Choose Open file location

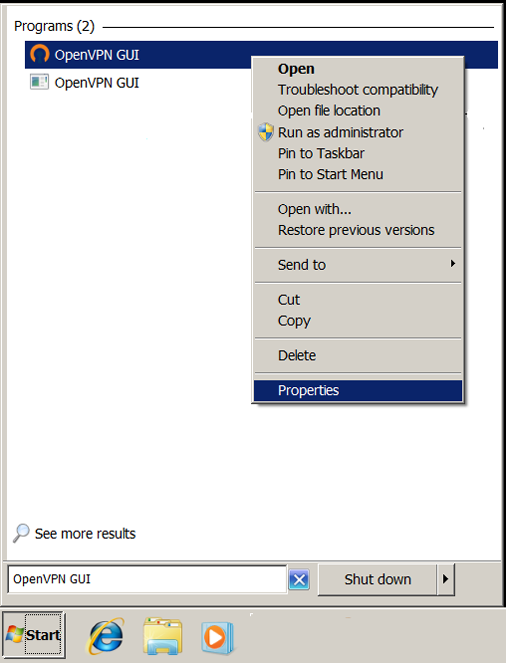click(x=329, y=111)
